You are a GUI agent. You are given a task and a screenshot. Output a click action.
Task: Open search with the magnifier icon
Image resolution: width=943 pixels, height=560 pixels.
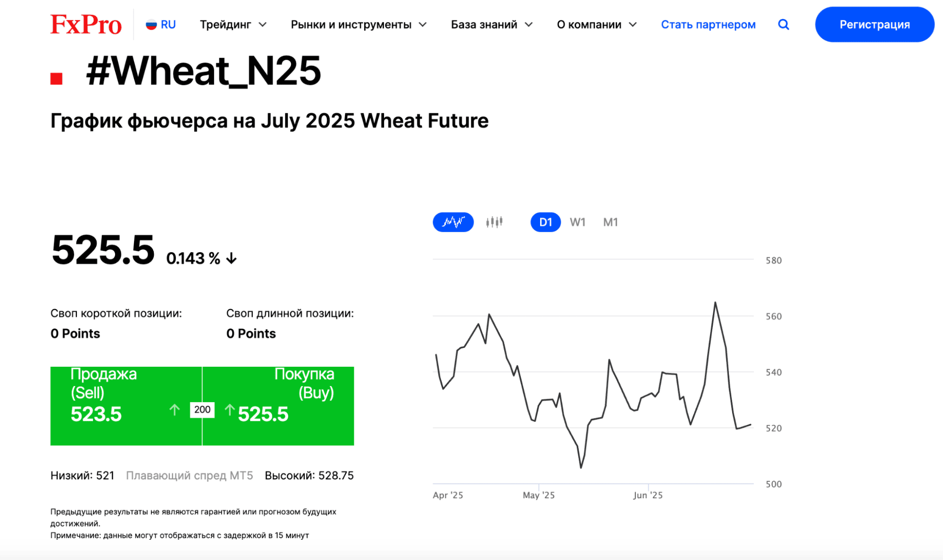pyautogui.click(x=783, y=25)
